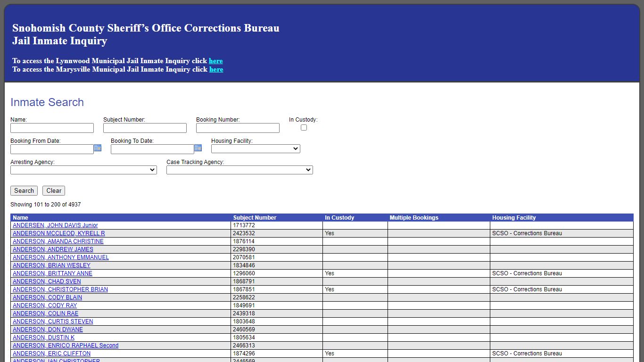Select subject number 1867851 cell

277,289
